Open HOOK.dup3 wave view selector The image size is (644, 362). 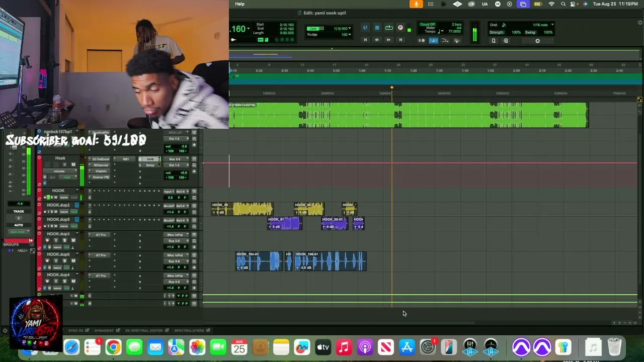pyautogui.click(x=57, y=247)
